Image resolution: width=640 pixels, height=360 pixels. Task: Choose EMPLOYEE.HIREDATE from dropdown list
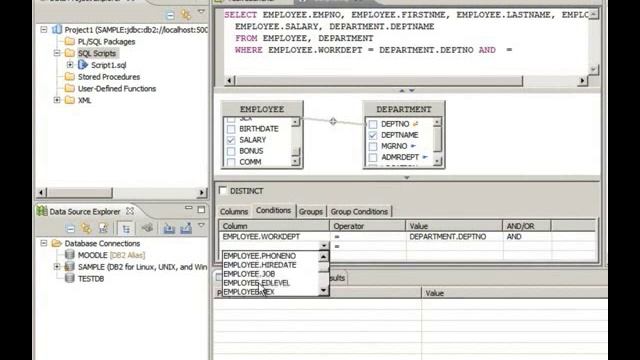pos(260,265)
